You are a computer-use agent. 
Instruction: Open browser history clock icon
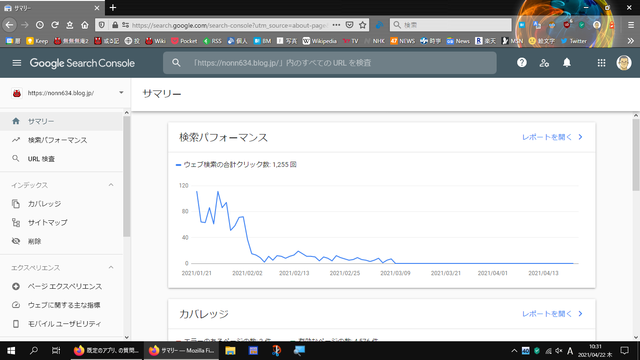40,25
